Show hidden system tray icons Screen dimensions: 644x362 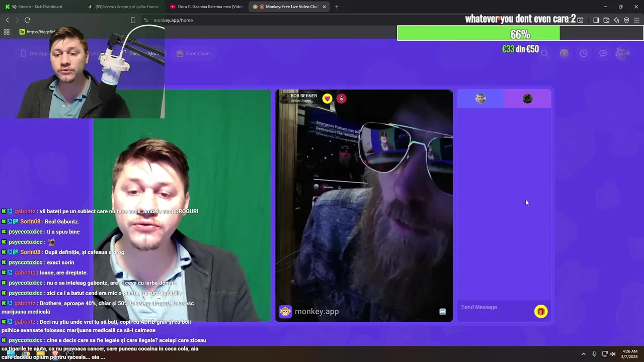(x=584, y=354)
